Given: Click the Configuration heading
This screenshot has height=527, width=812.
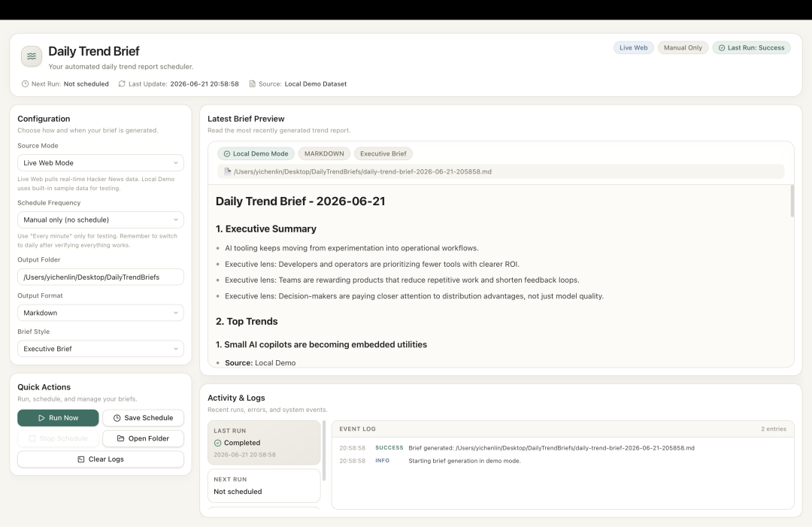Looking at the screenshot, I should [x=44, y=119].
